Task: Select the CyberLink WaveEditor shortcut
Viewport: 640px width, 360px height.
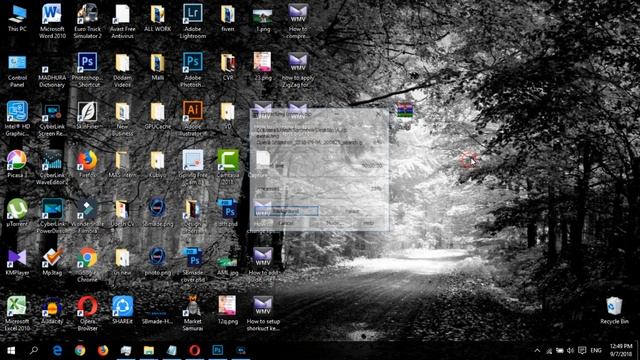Action: [x=52, y=167]
